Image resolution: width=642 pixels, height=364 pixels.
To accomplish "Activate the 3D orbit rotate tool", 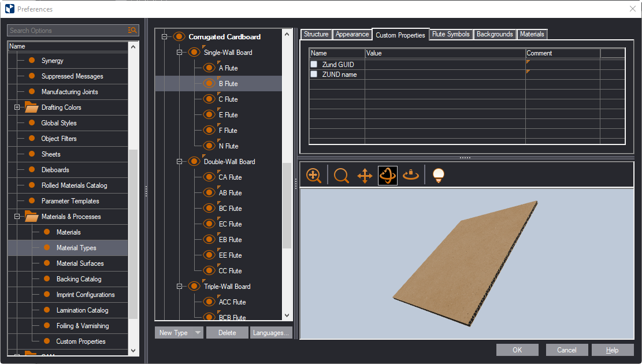I will 388,175.
